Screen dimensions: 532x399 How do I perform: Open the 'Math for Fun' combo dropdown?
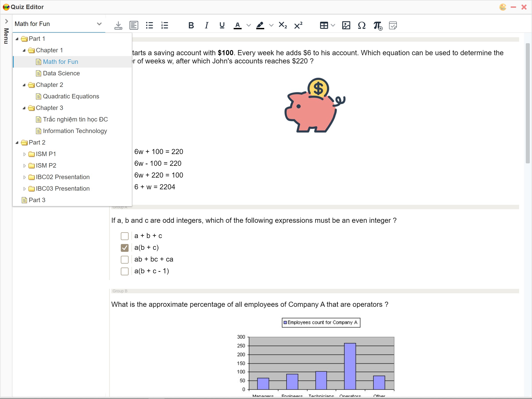(99, 24)
